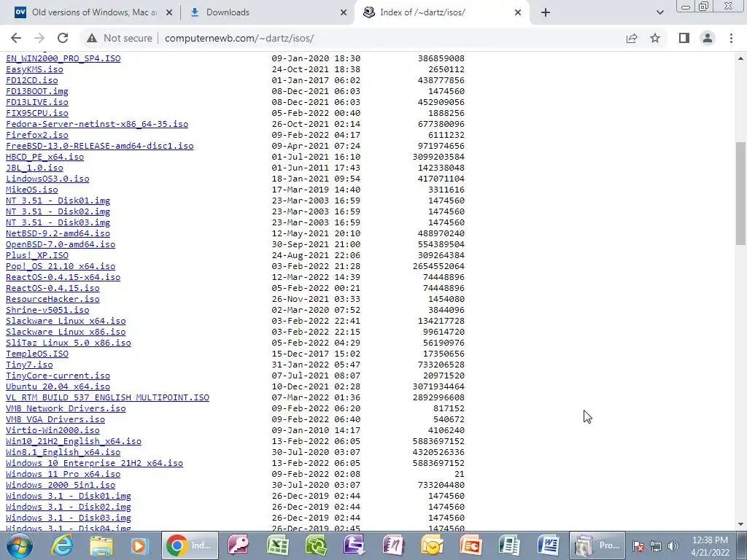Image resolution: width=747 pixels, height=560 pixels.
Task: Click the Not secure warning icon
Action: pos(92,38)
